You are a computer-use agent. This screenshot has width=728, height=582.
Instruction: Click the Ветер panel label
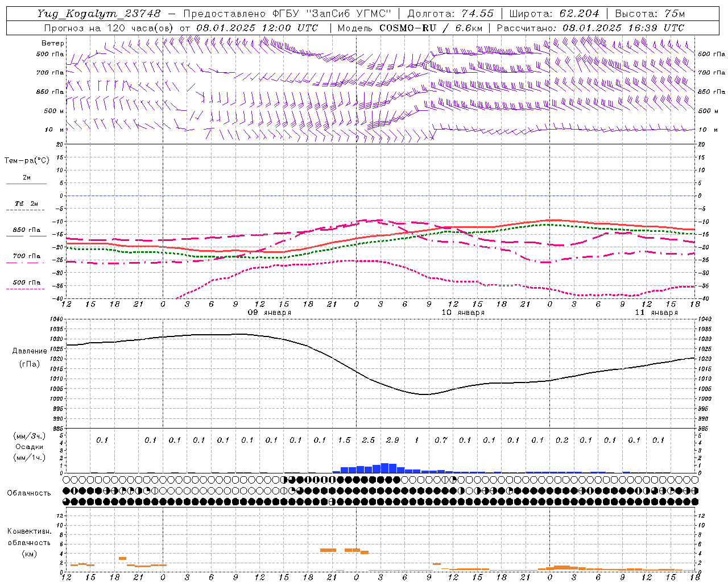53,43
